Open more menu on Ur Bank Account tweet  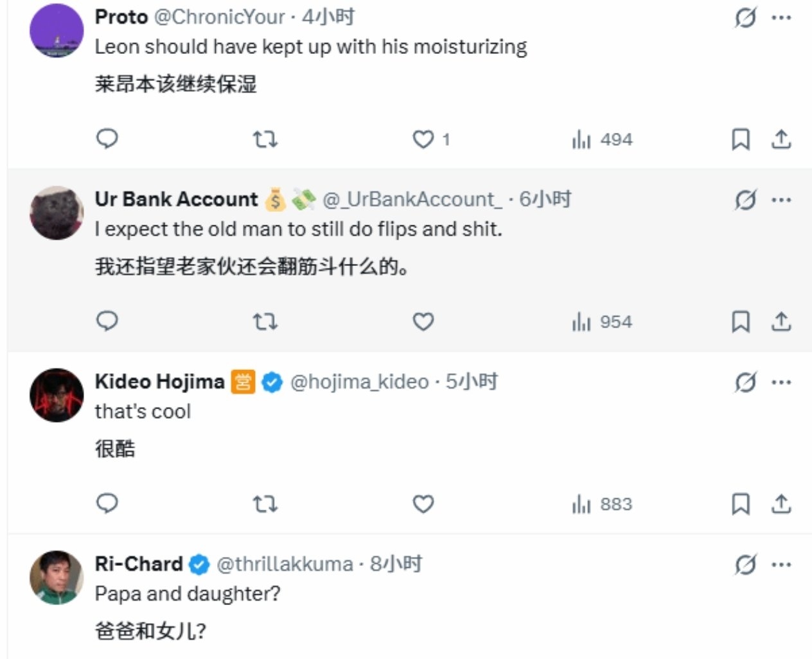coord(781,200)
